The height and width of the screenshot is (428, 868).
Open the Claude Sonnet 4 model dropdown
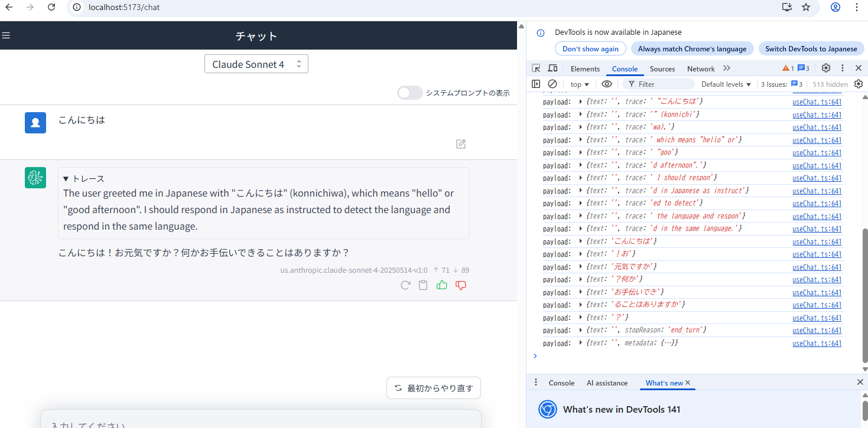click(x=256, y=64)
